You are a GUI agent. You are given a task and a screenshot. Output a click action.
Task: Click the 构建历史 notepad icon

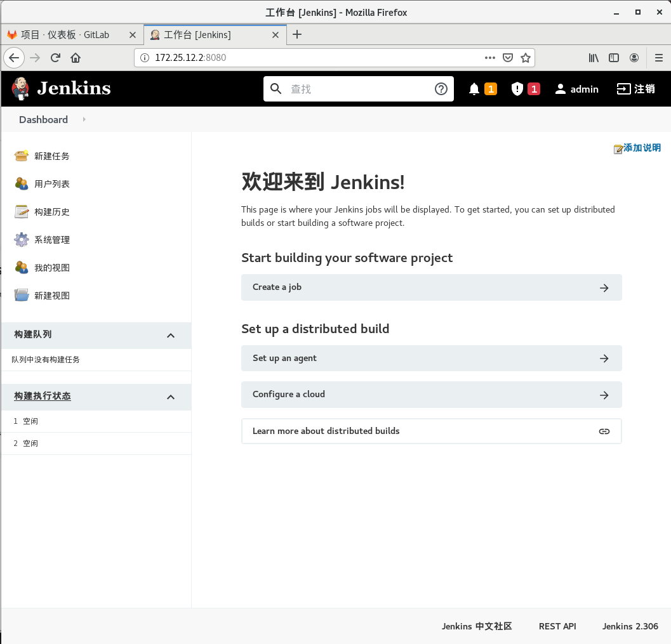tap(22, 212)
